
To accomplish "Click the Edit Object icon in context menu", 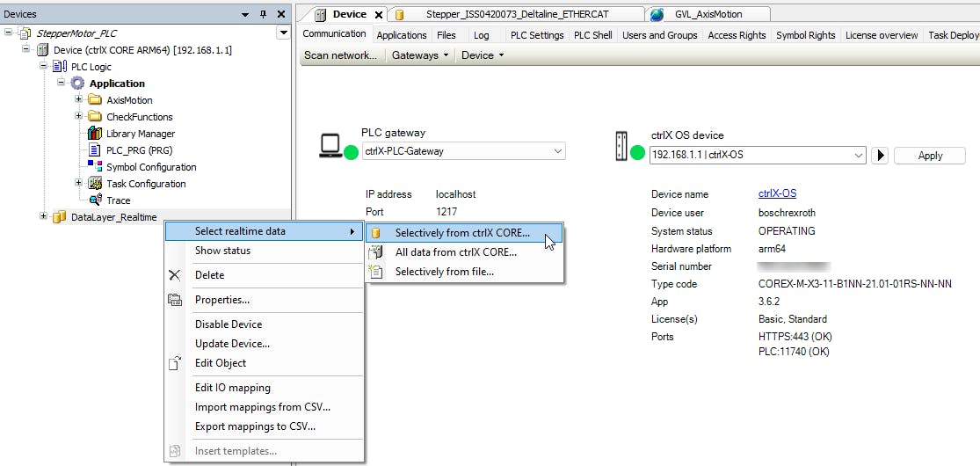I will pos(175,363).
